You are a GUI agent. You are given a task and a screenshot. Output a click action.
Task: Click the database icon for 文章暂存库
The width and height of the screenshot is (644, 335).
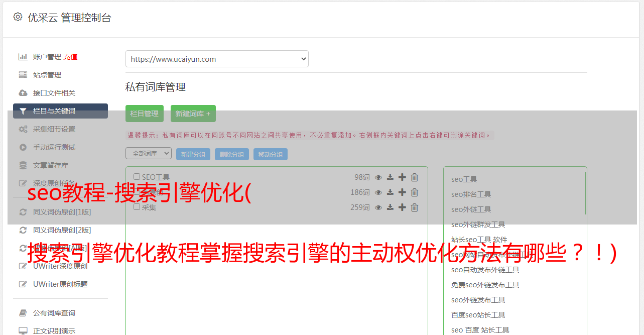pos(23,165)
